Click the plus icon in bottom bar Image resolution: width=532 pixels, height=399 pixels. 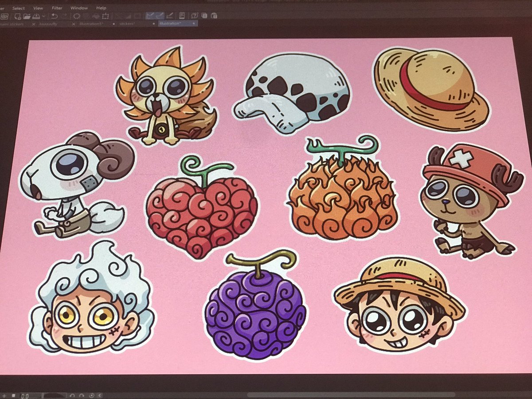pos(4,395)
